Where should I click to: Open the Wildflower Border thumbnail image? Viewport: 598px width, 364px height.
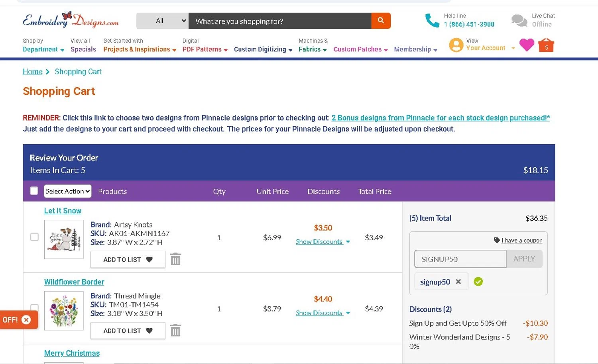point(64,311)
